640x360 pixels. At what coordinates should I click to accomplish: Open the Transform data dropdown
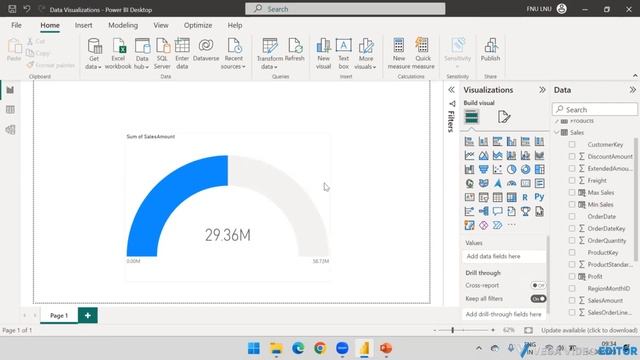click(269, 62)
